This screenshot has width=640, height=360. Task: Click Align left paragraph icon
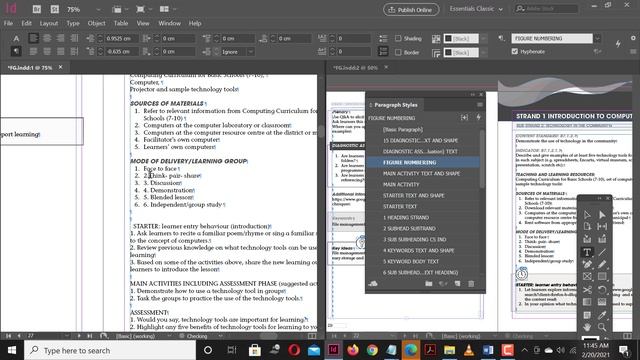click(x=33, y=38)
